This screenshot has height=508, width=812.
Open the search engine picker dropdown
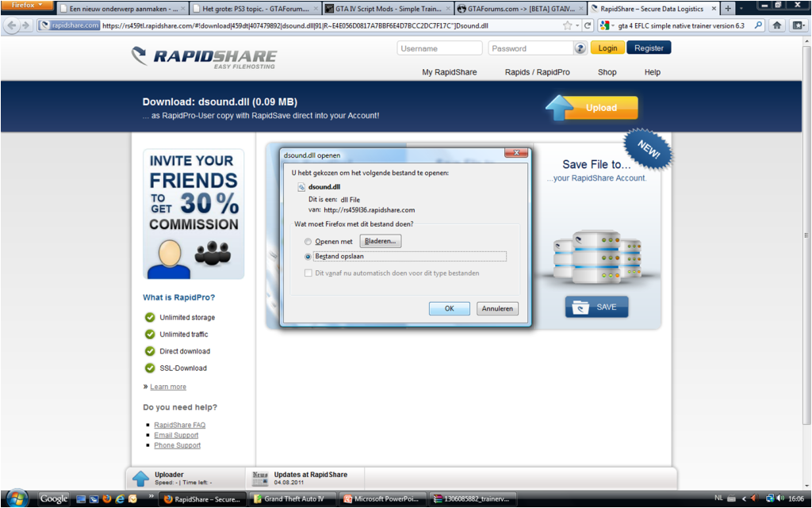pos(607,25)
